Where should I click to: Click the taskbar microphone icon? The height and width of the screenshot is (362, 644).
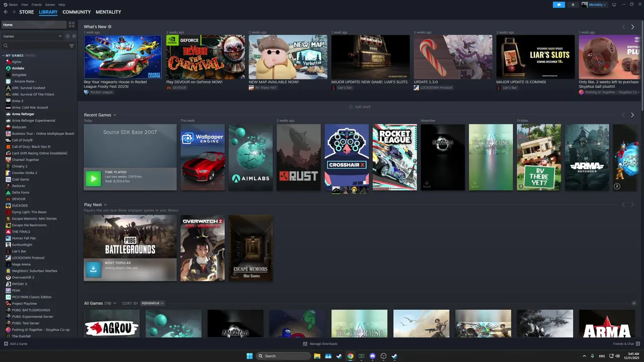pyautogui.click(x=592, y=356)
